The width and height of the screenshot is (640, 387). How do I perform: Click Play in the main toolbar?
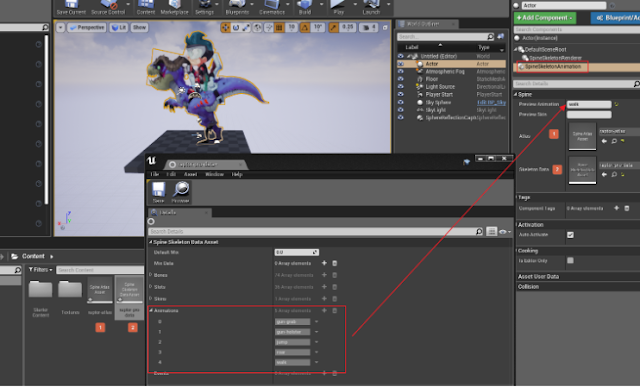(x=338, y=7)
